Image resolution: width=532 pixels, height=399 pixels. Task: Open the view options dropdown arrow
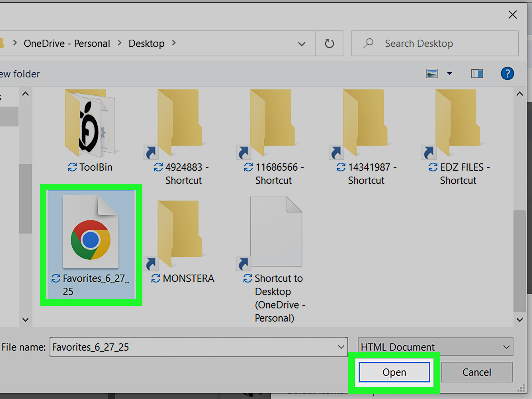click(x=449, y=74)
